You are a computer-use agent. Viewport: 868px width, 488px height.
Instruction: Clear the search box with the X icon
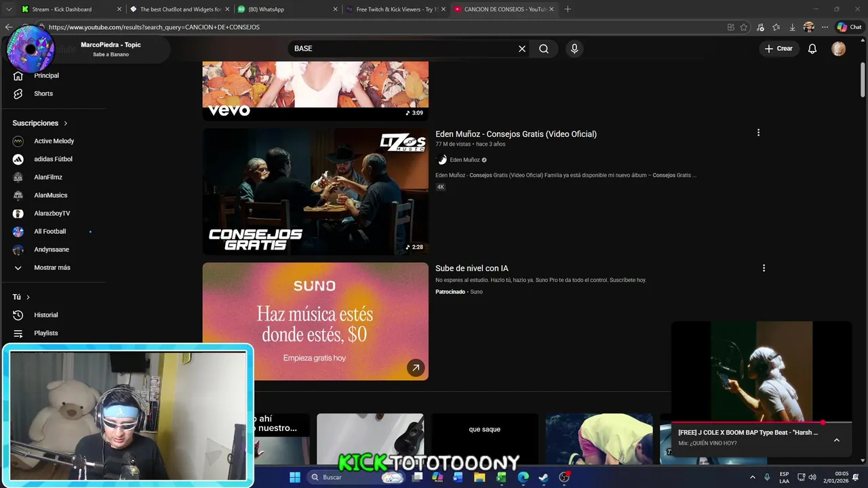coord(522,49)
